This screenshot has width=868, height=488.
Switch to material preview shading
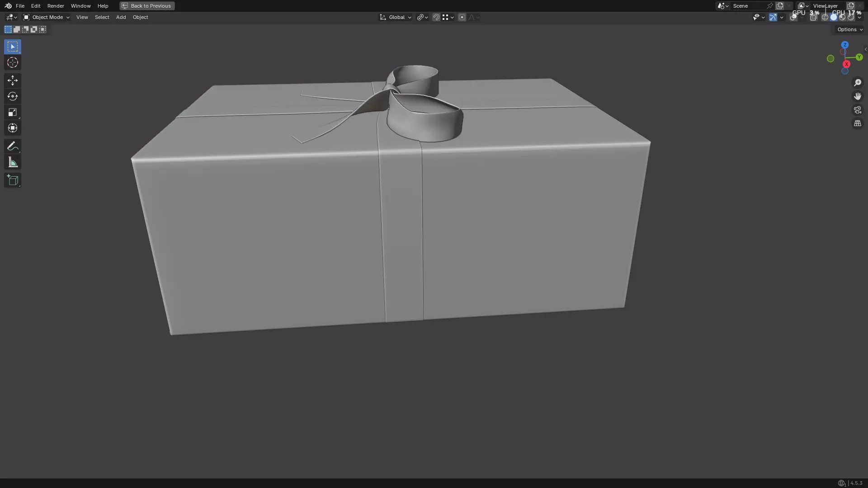842,17
